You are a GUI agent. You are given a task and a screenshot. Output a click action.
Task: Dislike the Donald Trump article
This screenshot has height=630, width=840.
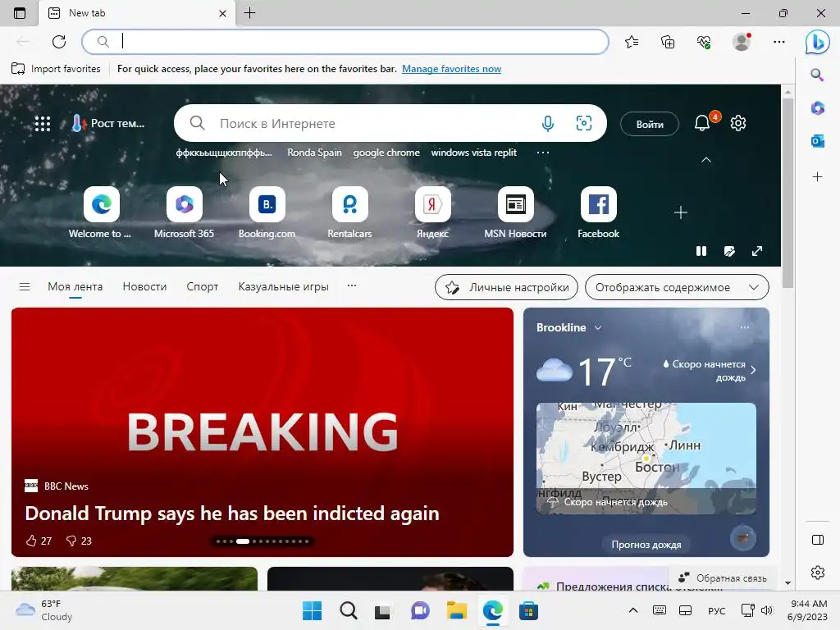coord(79,541)
